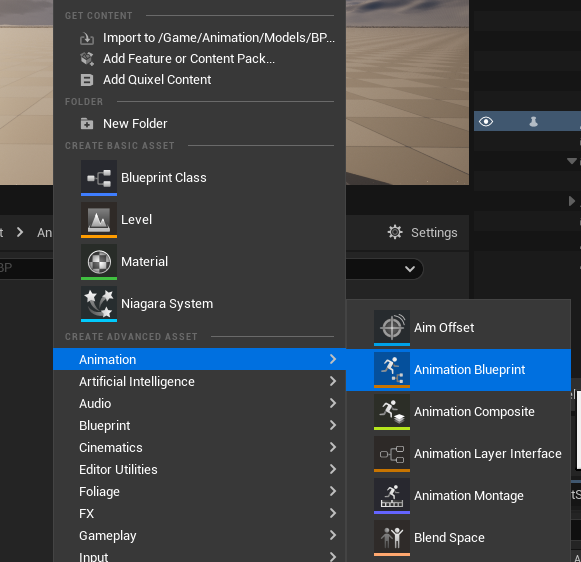
Task: Open the Animation category menu
Action: pos(199,359)
